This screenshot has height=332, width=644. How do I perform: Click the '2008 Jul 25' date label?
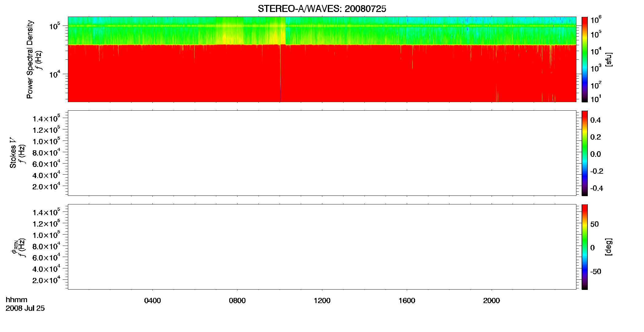[25, 308]
